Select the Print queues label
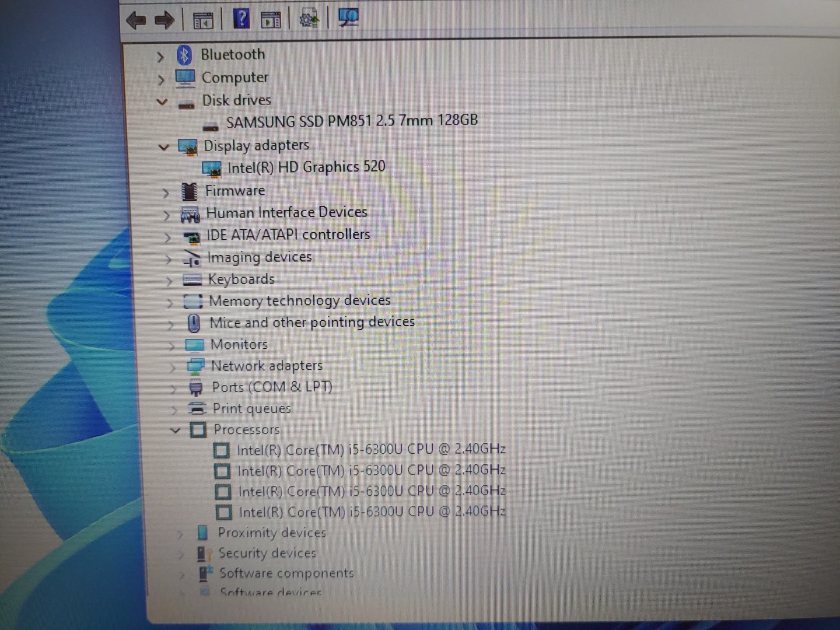 click(251, 408)
